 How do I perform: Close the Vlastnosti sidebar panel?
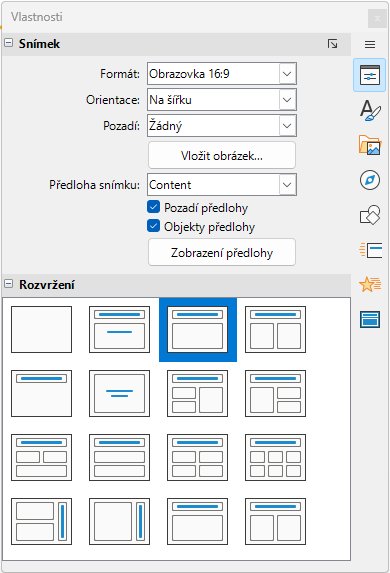coord(377,18)
